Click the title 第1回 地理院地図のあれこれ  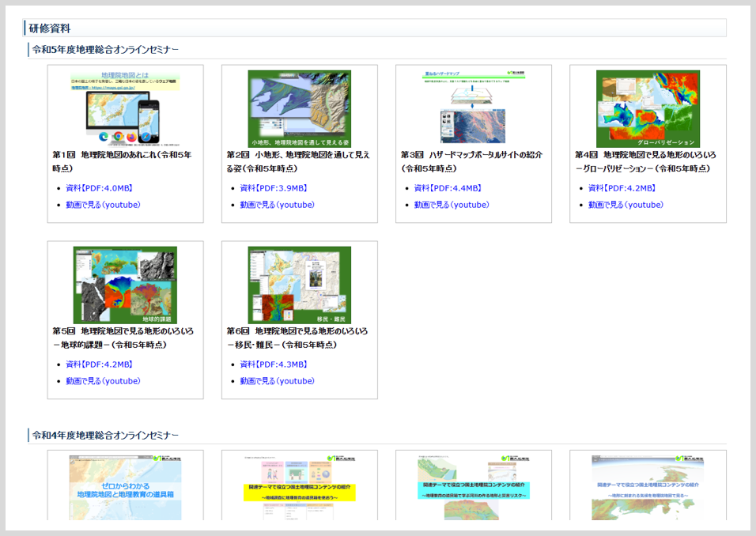pos(122,161)
